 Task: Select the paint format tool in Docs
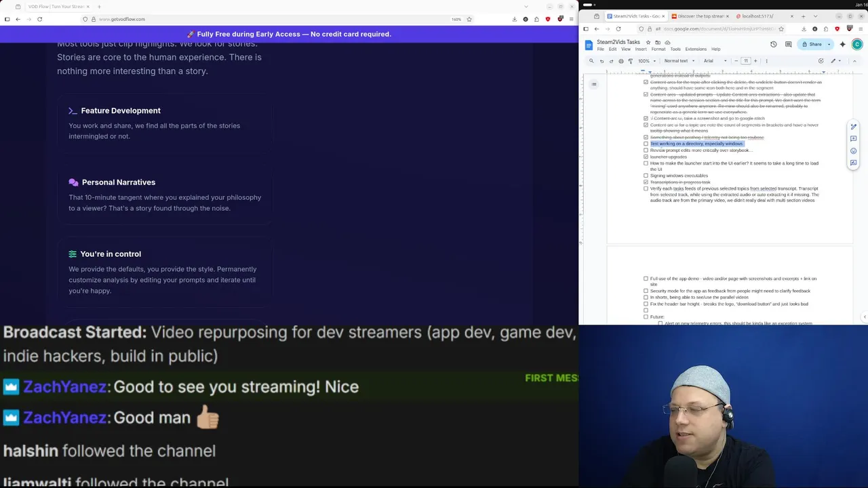coord(630,61)
